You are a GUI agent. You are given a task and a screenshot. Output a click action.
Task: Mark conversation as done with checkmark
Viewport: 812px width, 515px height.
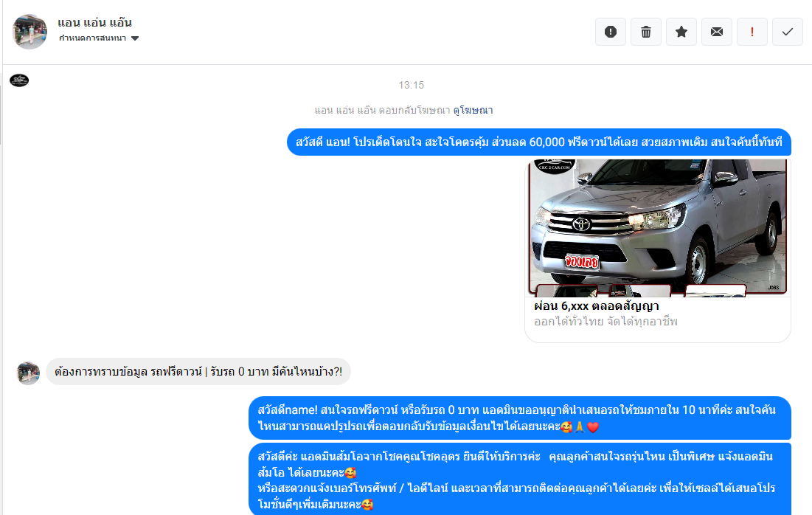[787, 32]
